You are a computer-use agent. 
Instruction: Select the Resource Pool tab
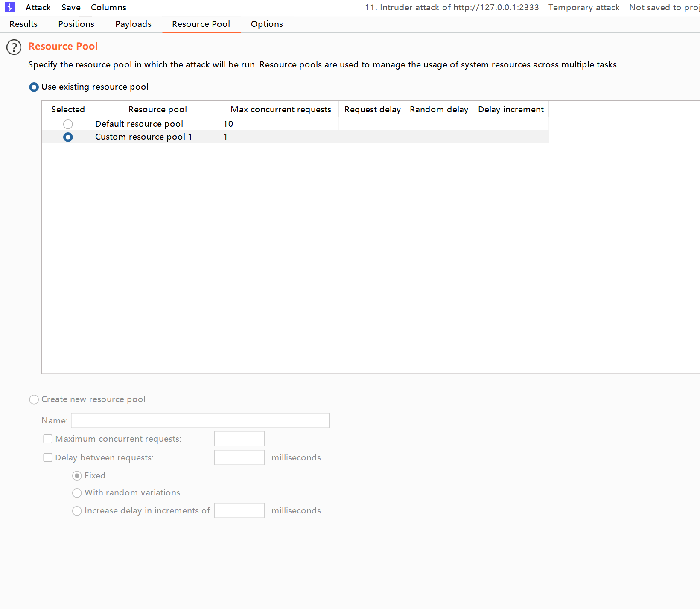201,24
